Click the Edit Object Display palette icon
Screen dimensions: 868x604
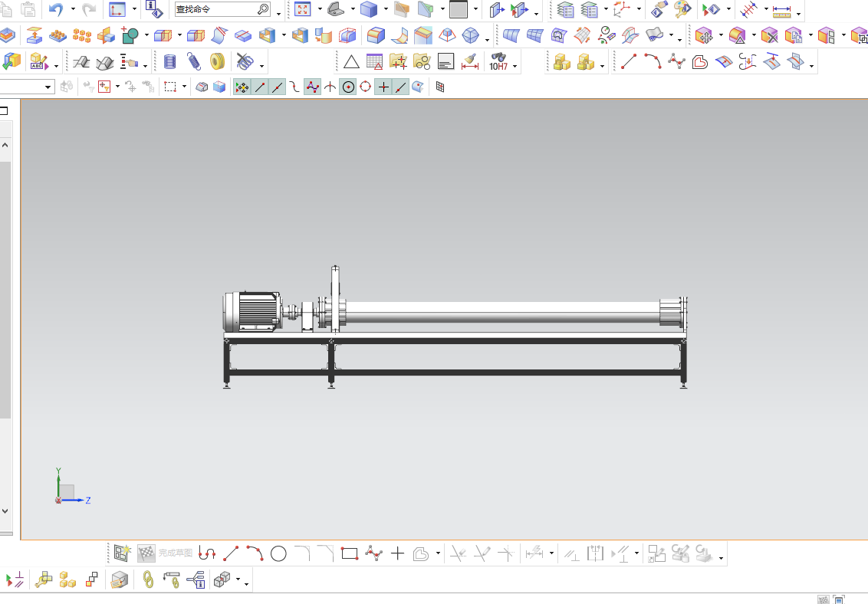point(682,9)
